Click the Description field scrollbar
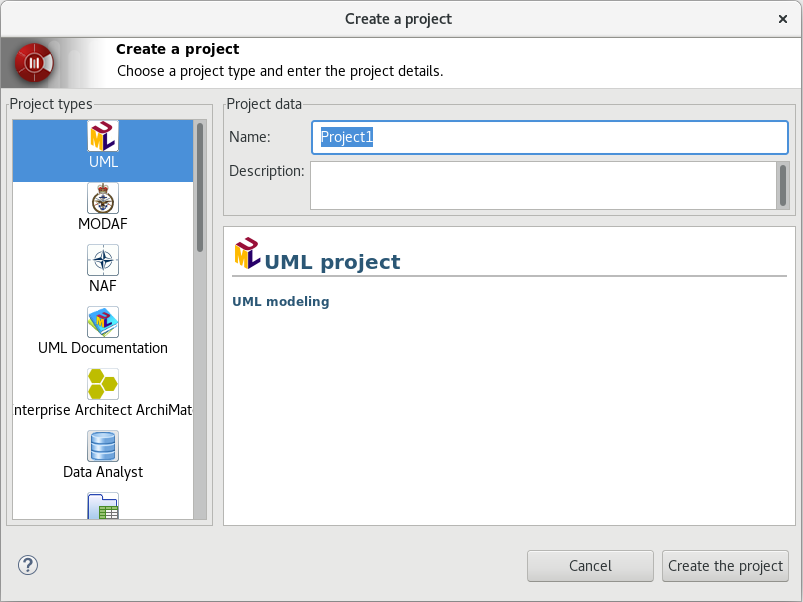Viewport: 803px width, 602px height. [782, 185]
